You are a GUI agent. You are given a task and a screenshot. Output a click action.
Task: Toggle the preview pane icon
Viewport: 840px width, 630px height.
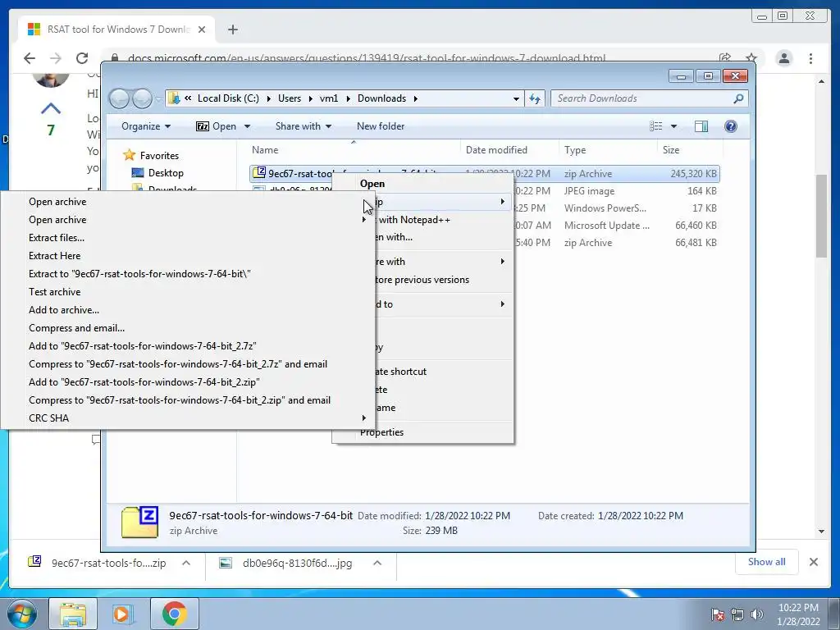(701, 126)
